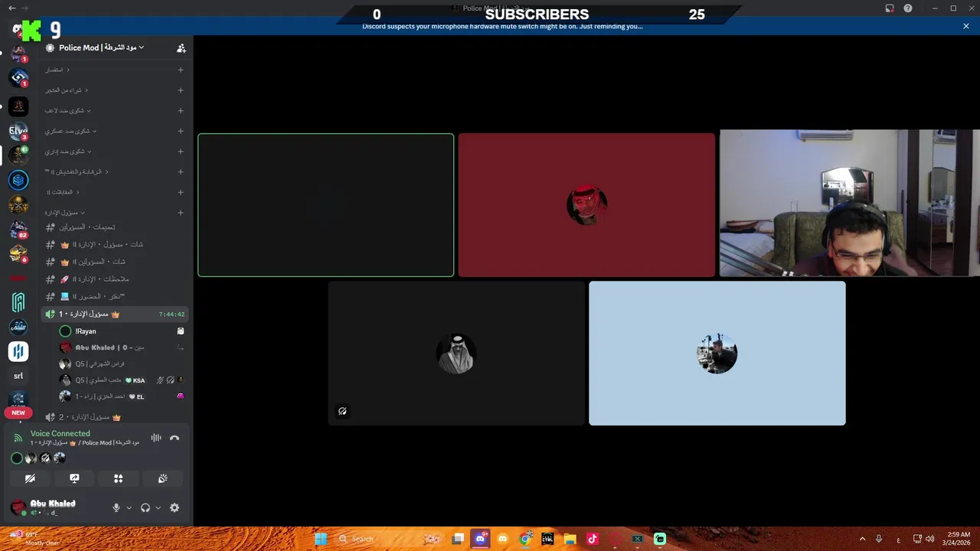Collapse the شكوى ضد إداري category
The height and width of the screenshot is (551, 980).
tap(68, 152)
